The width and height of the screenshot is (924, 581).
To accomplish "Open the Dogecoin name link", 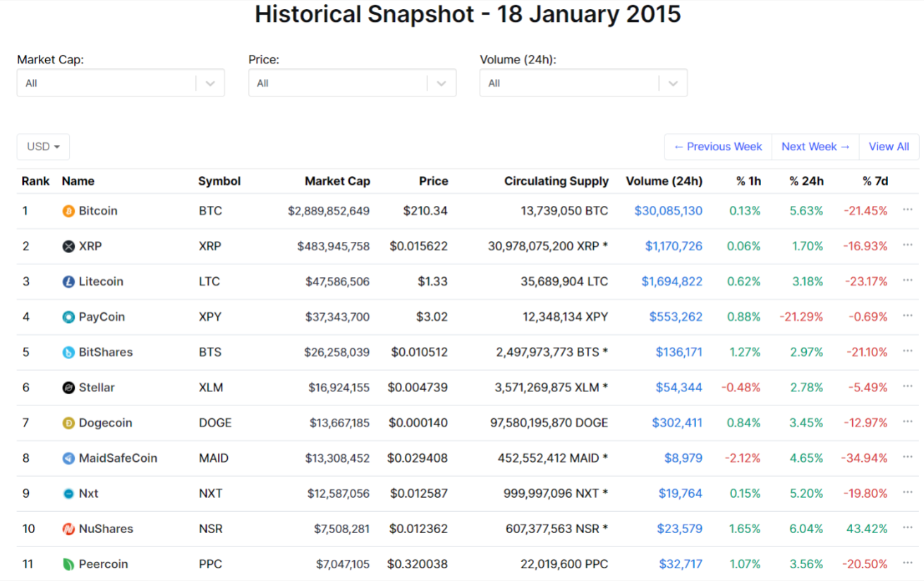I will [x=105, y=423].
